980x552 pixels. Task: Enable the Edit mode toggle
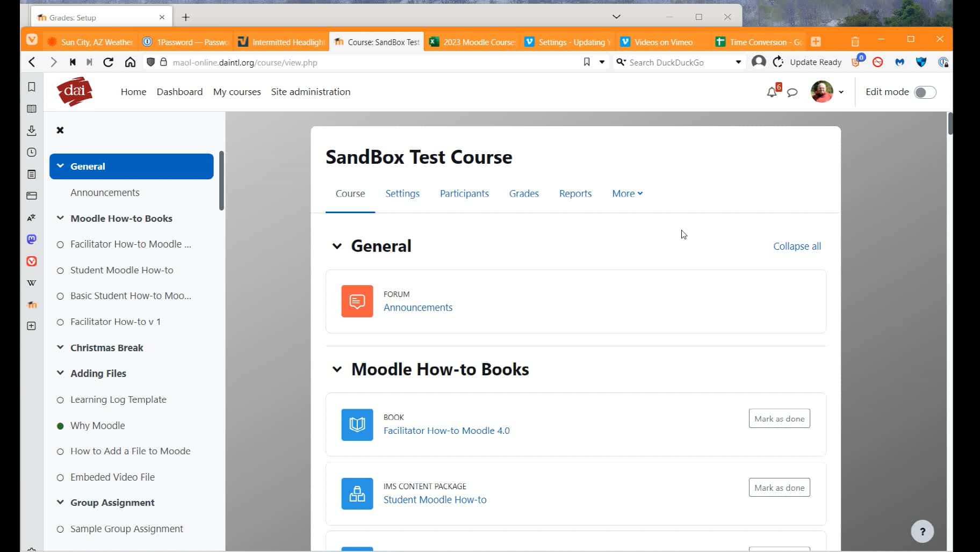[x=924, y=92]
